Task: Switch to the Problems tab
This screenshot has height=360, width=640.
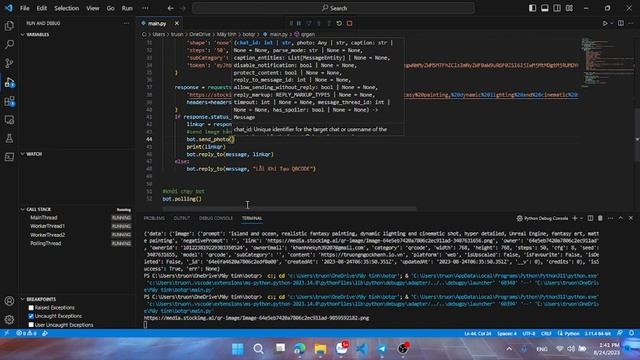Action: pyautogui.click(x=154, y=218)
